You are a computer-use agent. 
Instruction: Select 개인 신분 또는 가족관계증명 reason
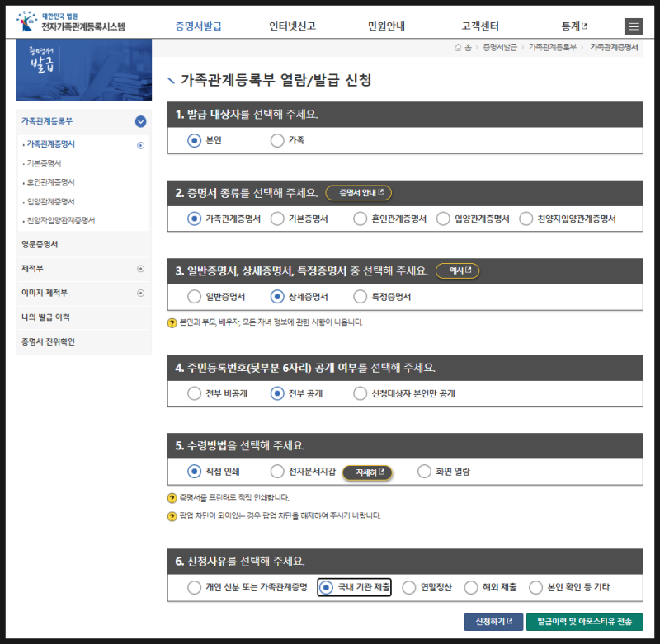[194, 587]
